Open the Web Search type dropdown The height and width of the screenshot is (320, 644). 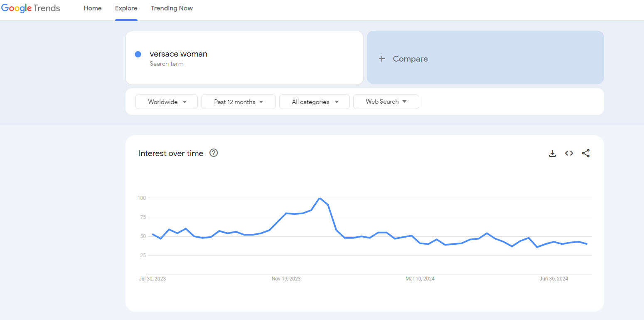[386, 102]
